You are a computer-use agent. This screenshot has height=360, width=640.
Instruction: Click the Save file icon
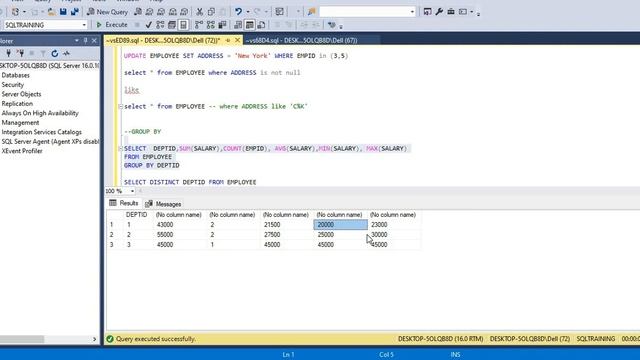click(63, 12)
